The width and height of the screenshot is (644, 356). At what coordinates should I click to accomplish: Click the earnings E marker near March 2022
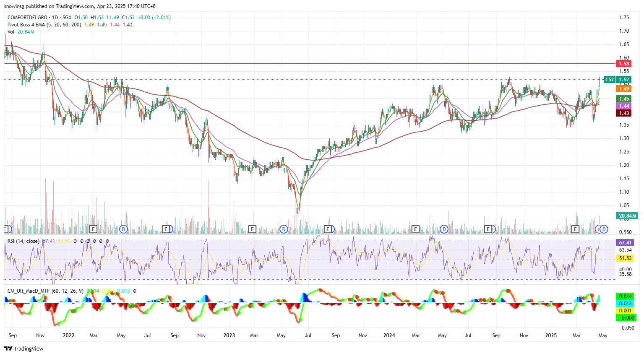click(94, 229)
